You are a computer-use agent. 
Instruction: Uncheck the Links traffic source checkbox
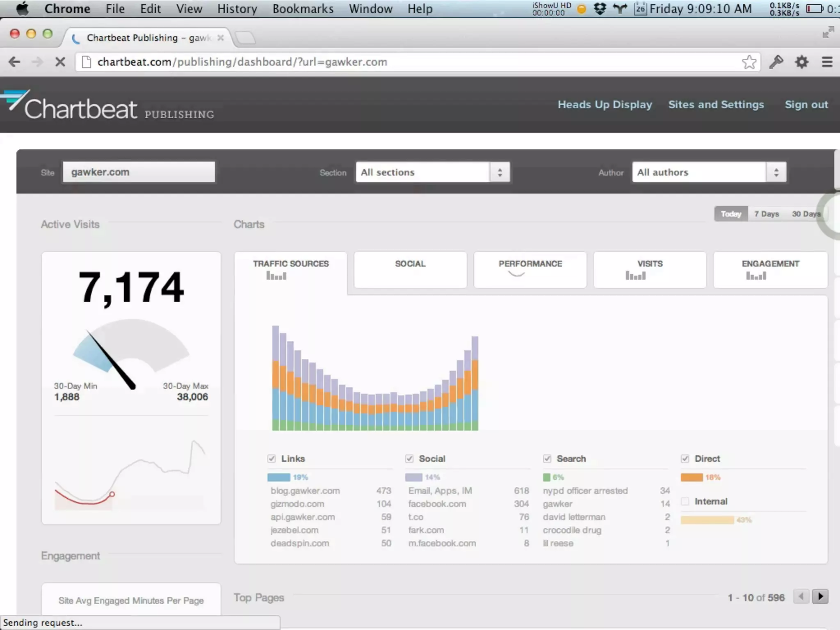272,459
